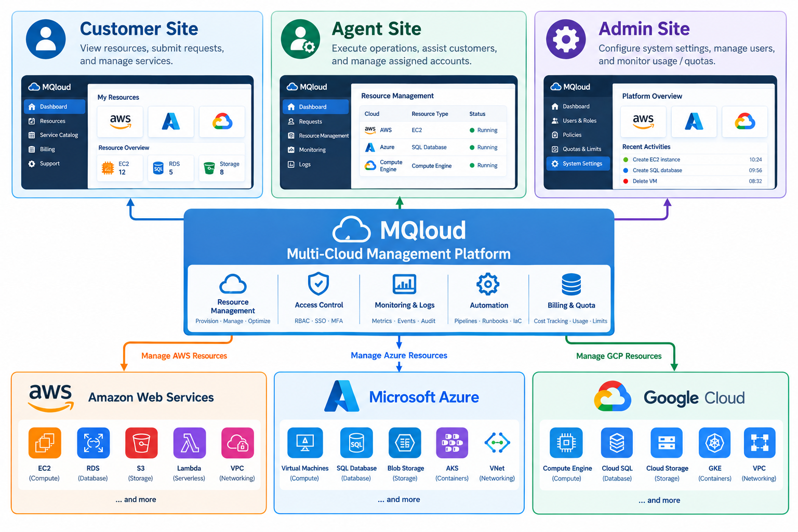The width and height of the screenshot is (798, 532).
Task: Click the Azure SQL Database icon
Action: tap(356, 443)
